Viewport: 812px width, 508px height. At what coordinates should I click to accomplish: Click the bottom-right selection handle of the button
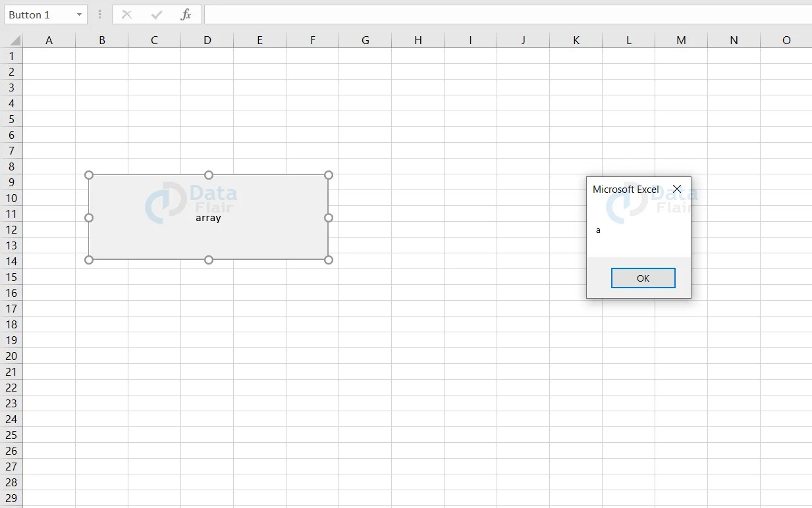point(328,260)
